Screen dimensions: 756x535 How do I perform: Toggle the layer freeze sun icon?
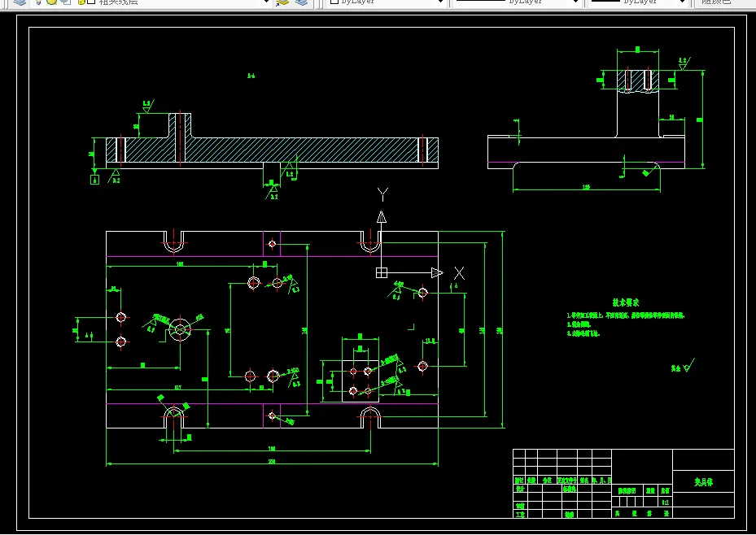pos(51,2)
